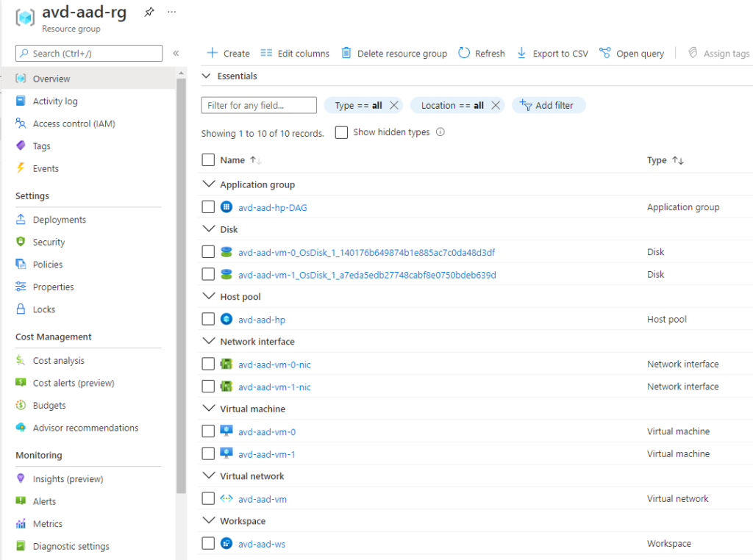The width and height of the screenshot is (753, 560).
Task: Click the Tags purple tag icon
Action: click(x=21, y=146)
